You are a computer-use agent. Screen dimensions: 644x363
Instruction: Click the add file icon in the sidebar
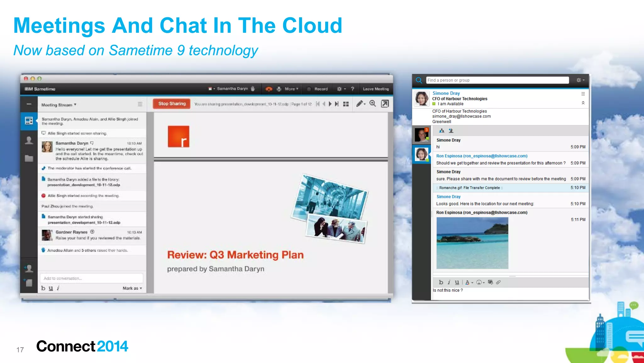pyautogui.click(x=29, y=283)
